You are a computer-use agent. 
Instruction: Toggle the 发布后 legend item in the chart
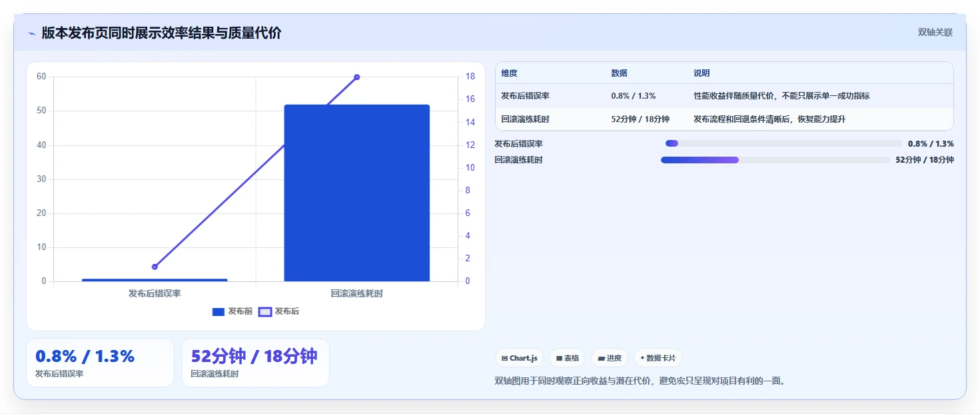tap(278, 311)
